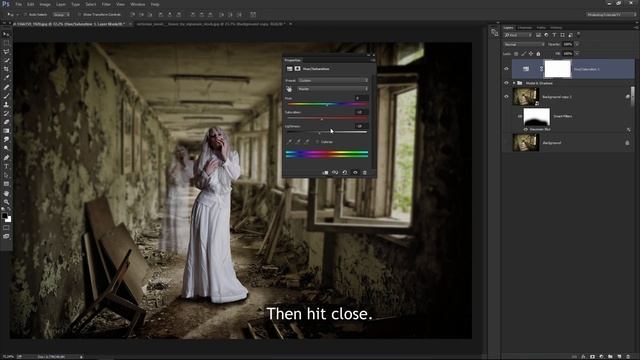Image resolution: width=640 pixels, height=360 pixels.
Task: Open the Filter menu
Action: 106,4
